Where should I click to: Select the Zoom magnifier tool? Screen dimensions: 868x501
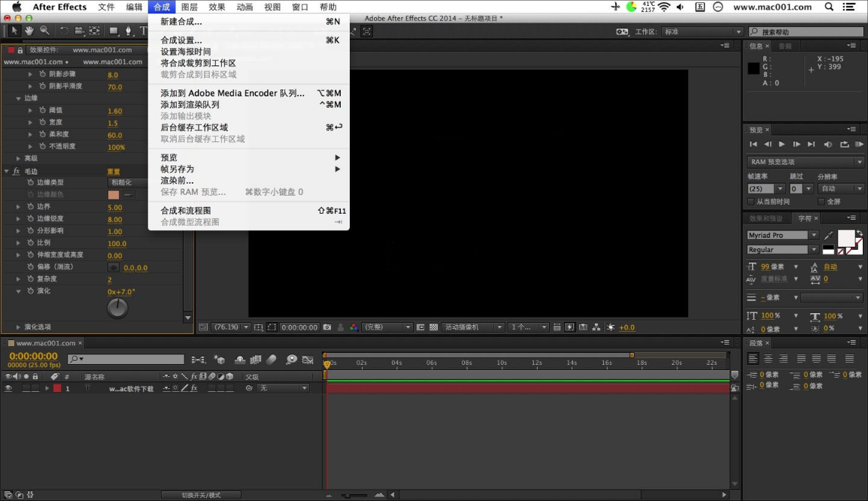(44, 31)
